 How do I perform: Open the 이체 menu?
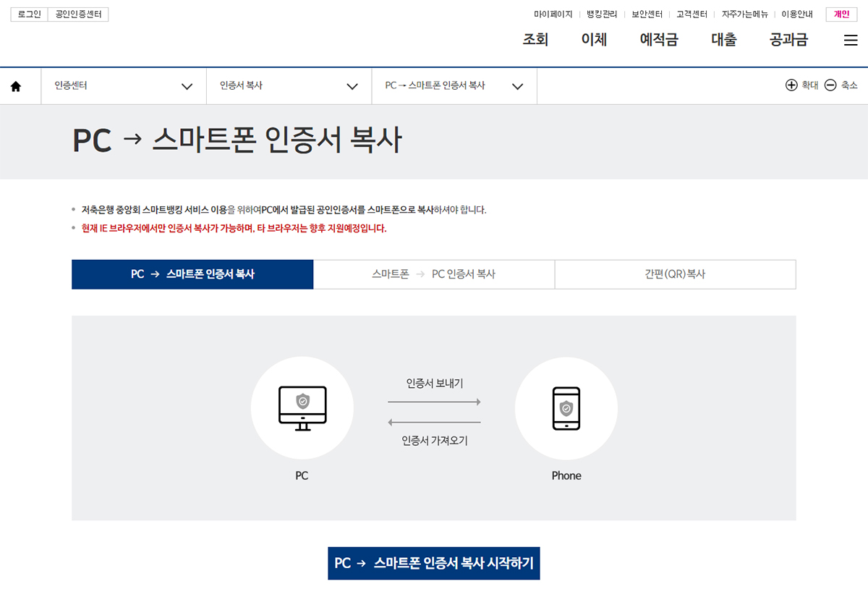pos(593,41)
